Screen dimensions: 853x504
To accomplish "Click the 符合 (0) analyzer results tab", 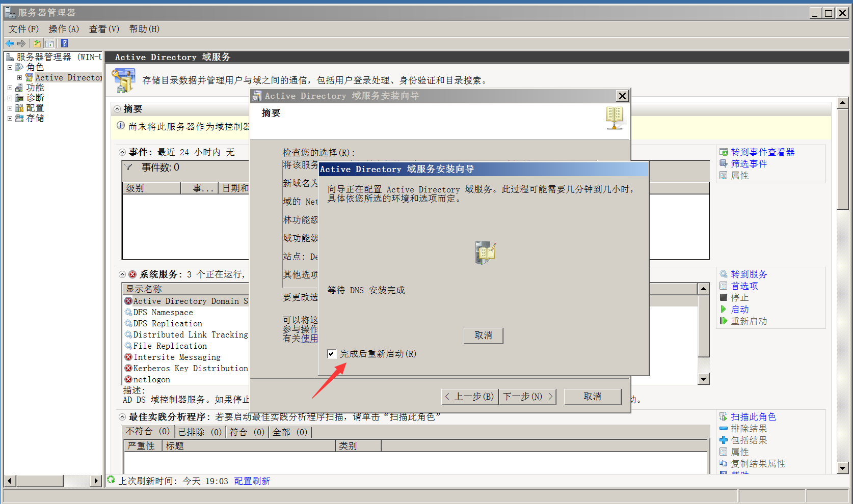I will [x=247, y=432].
